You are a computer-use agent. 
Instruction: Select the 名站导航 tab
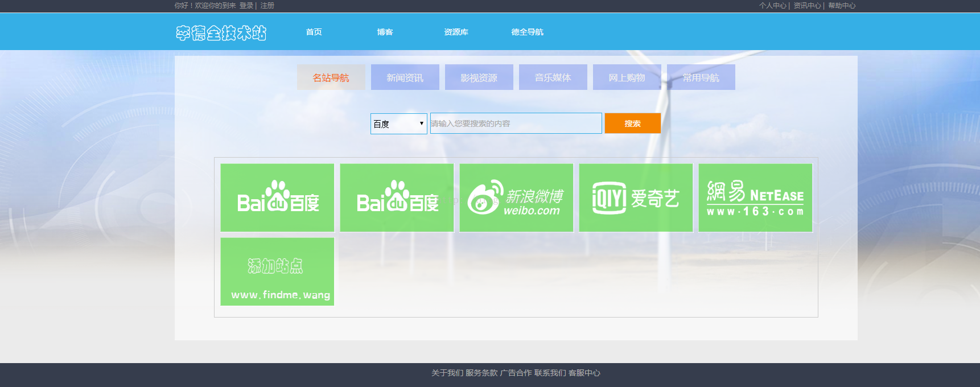click(331, 77)
